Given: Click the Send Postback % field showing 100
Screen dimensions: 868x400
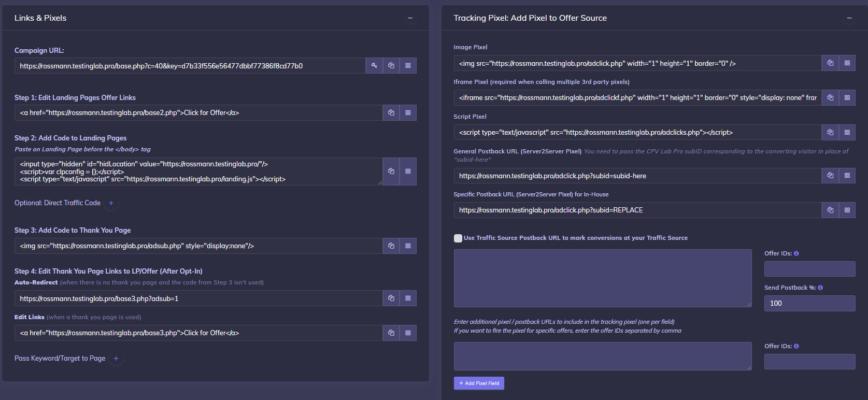Looking at the screenshot, I should (x=809, y=303).
